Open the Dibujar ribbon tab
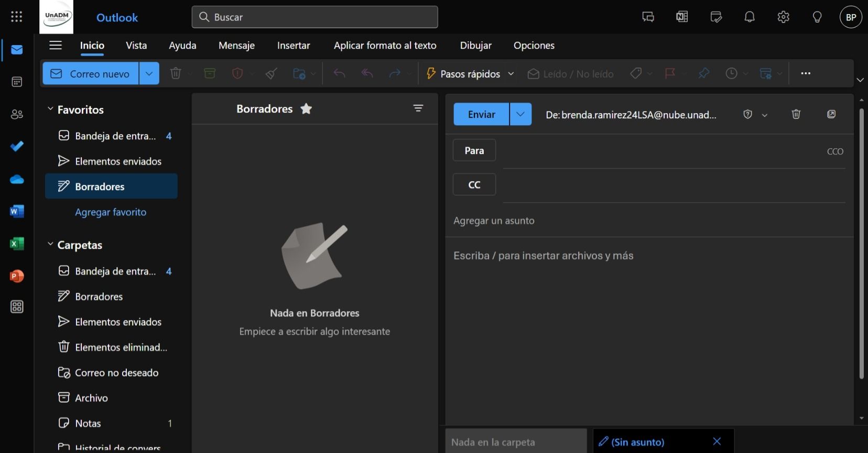Image resolution: width=868 pixels, height=453 pixels. pyautogui.click(x=475, y=46)
